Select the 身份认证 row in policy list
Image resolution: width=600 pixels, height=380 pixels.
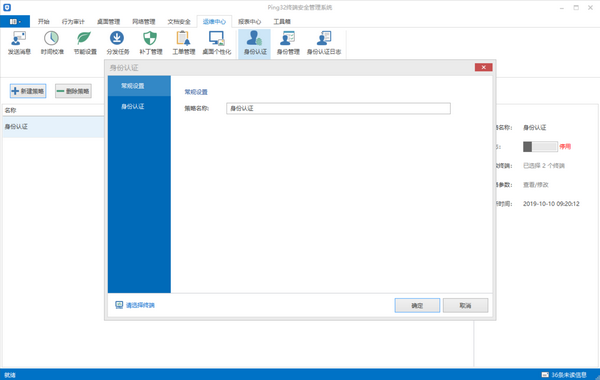[53, 127]
